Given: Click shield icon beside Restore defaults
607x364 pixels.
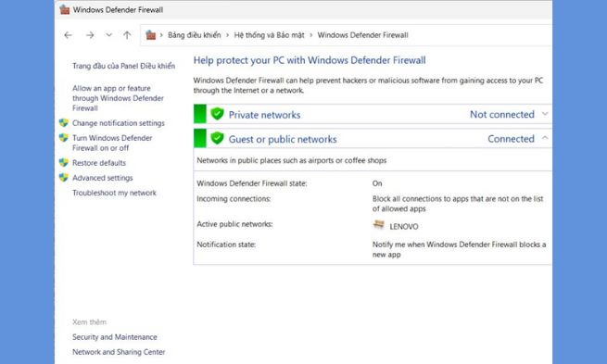Looking at the screenshot, I should pos(64,162).
